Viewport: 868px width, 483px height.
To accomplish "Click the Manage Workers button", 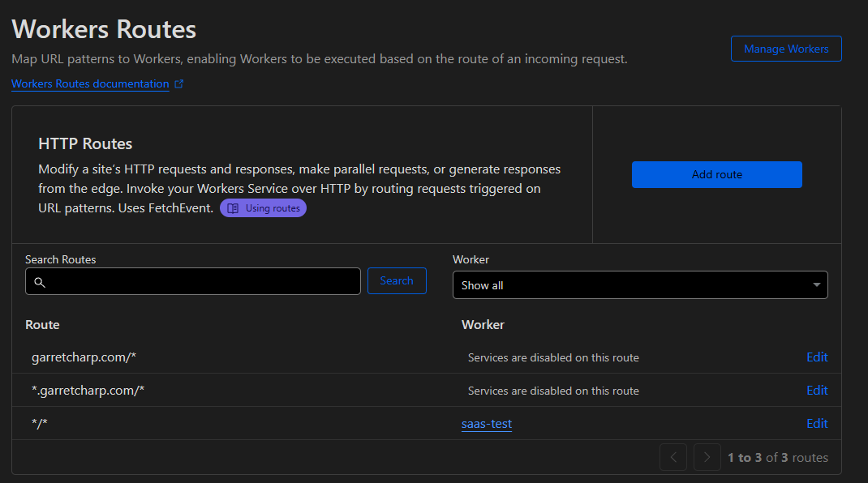I will [785, 49].
